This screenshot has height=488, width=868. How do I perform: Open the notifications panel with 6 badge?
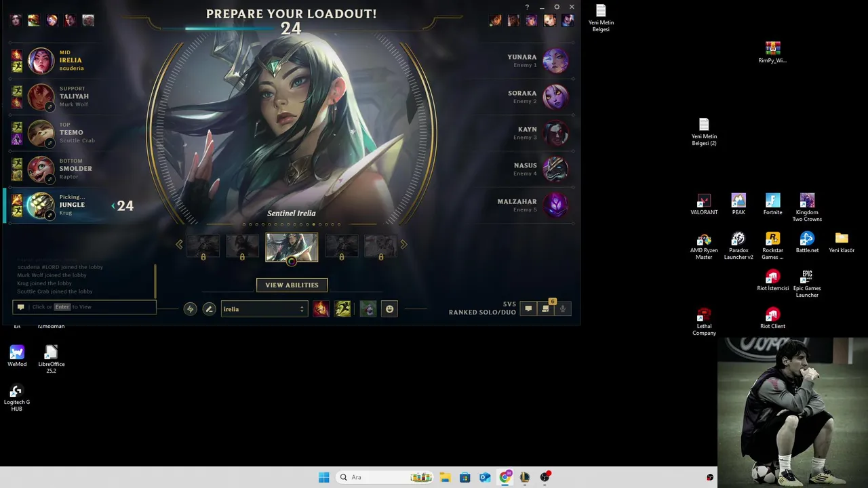[546, 308]
